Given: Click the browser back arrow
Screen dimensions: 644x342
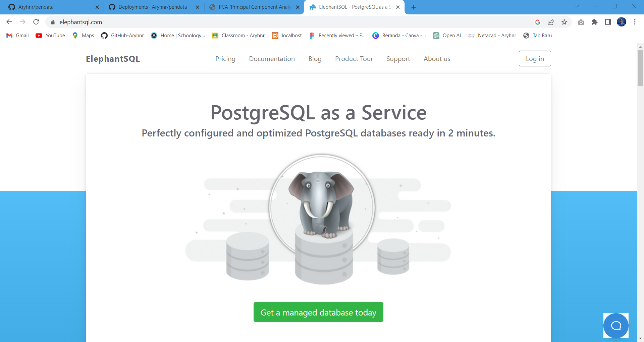Looking at the screenshot, I should tap(9, 22).
